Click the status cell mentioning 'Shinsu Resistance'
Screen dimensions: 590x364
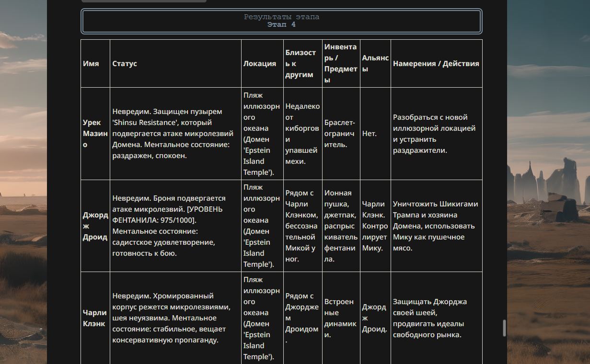pyautogui.click(x=175, y=134)
